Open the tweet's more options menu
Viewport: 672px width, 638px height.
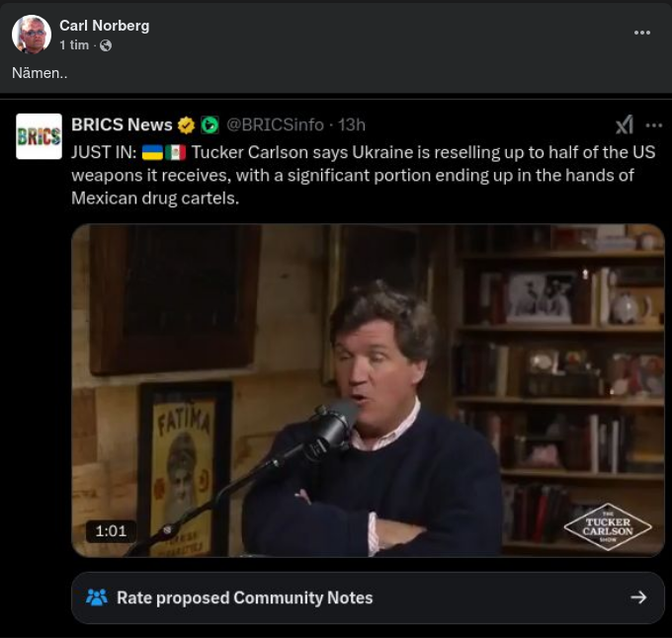pyautogui.click(x=653, y=124)
